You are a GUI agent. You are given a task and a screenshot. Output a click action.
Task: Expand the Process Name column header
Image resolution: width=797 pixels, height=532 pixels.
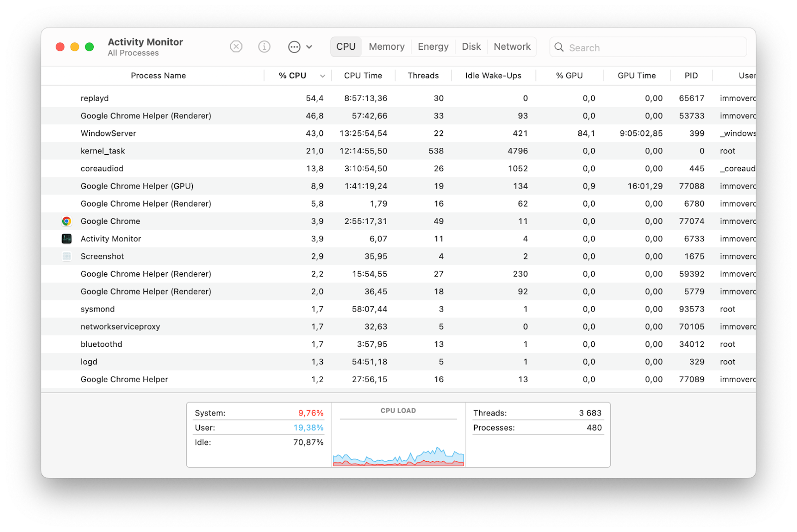pyautogui.click(x=158, y=75)
